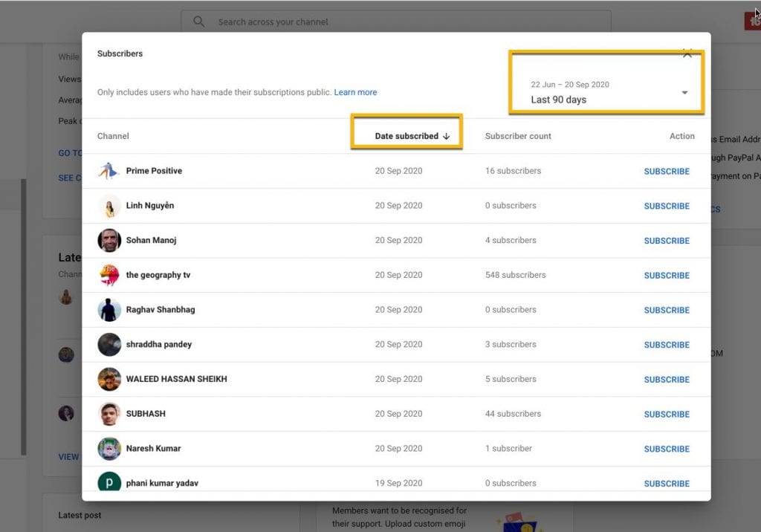Click phani kumar yadav's letter avatar
Viewport: 761px width, 532px height.
click(109, 483)
